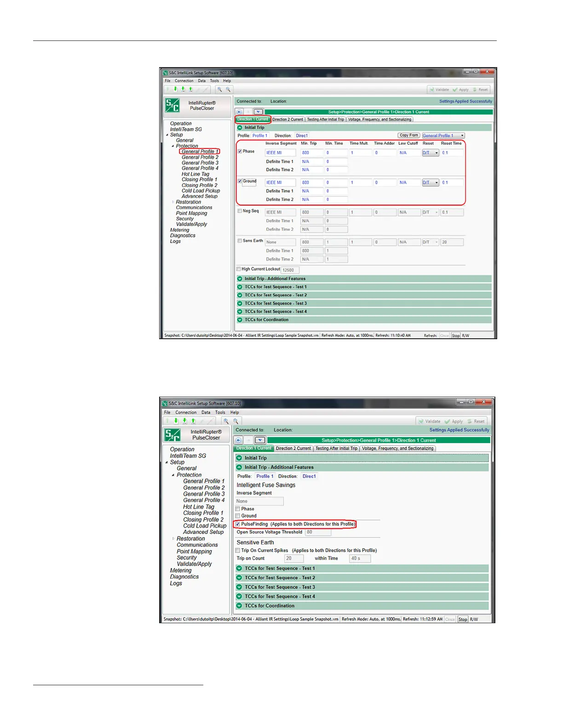Screen dimensions: 563x728
Task: Expand TCCs for Coordination in the upper window
Action: pos(240,319)
